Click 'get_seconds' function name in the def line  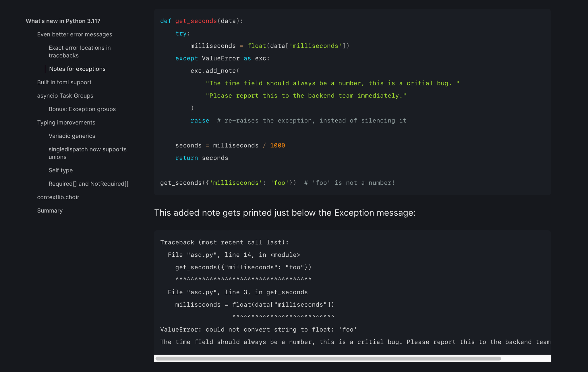click(x=196, y=21)
